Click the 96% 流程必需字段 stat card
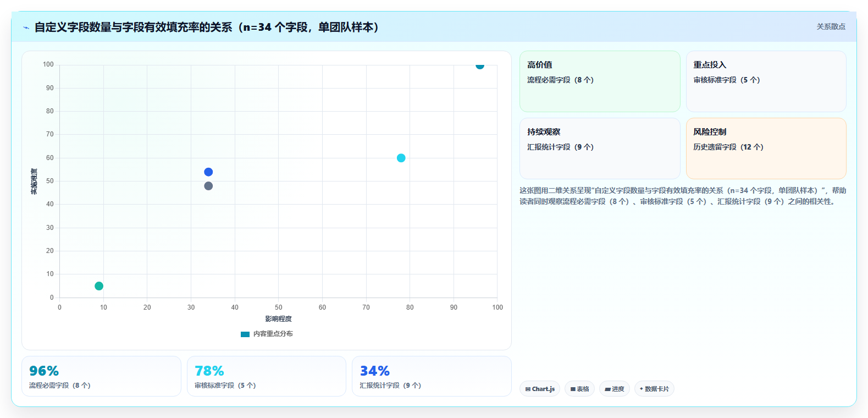 [101, 376]
